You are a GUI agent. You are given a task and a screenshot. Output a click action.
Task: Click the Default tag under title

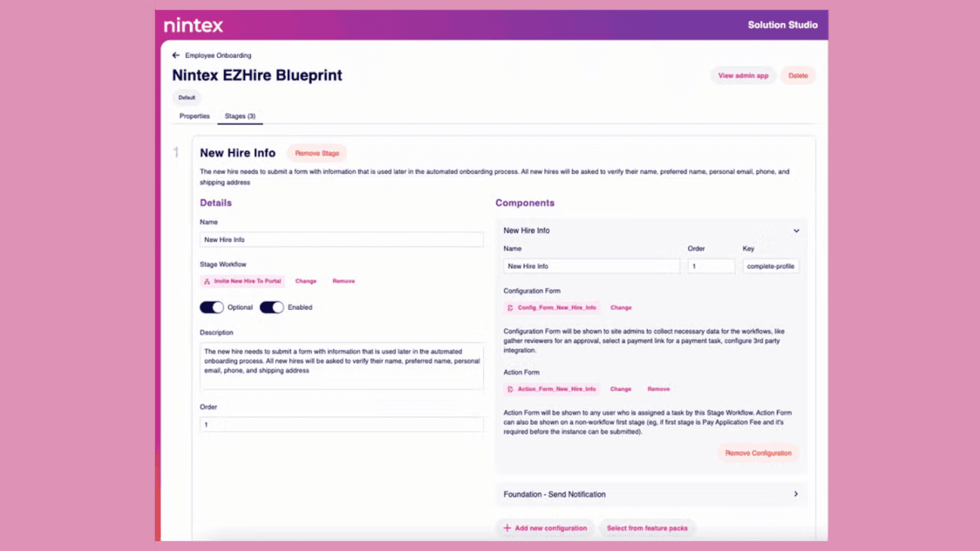tap(187, 98)
